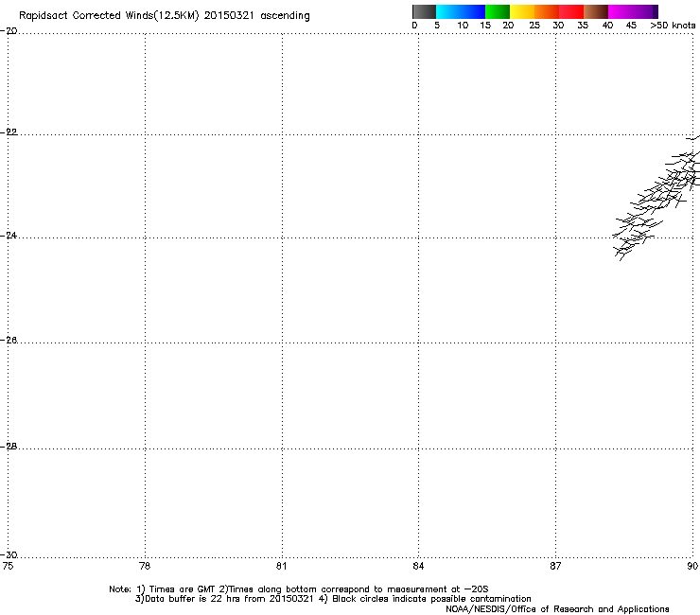Click the '25' knots legend tick label
Viewport: 700px width, 615px height.
click(x=534, y=26)
